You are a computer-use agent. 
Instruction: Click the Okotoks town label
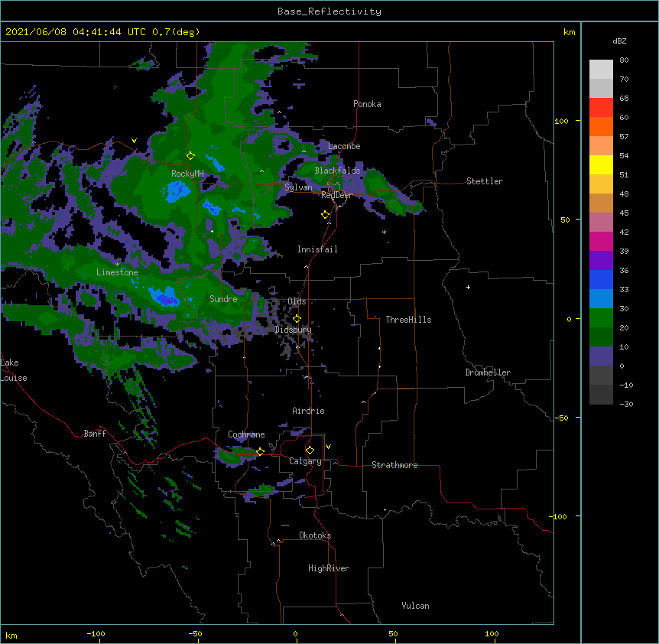pos(315,535)
